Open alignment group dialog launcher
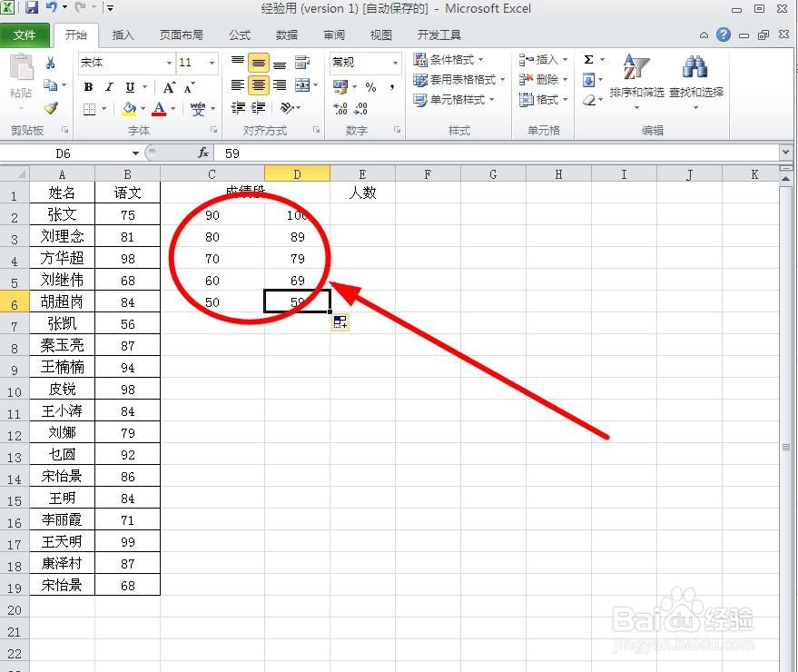 click(316, 131)
